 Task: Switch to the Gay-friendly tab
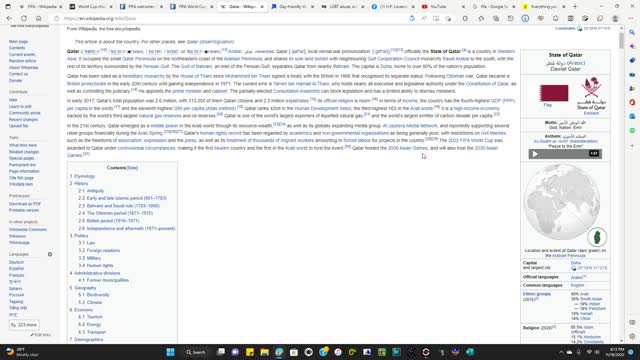tap(293, 7)
